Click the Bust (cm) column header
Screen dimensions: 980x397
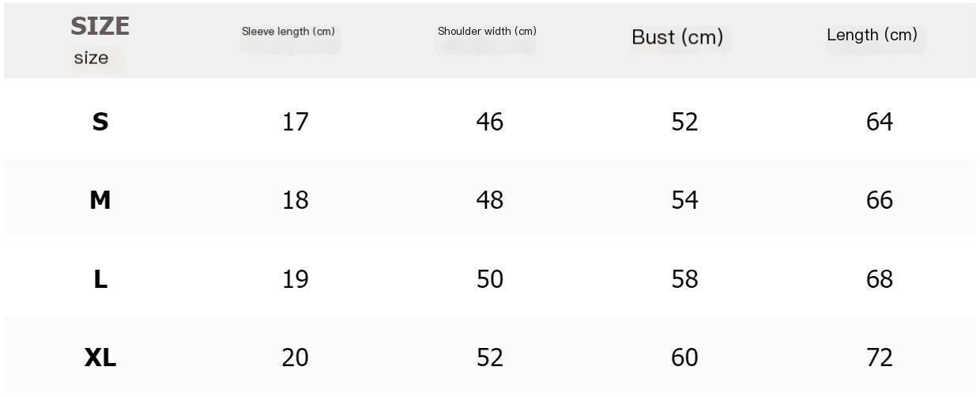coord(677,37)
